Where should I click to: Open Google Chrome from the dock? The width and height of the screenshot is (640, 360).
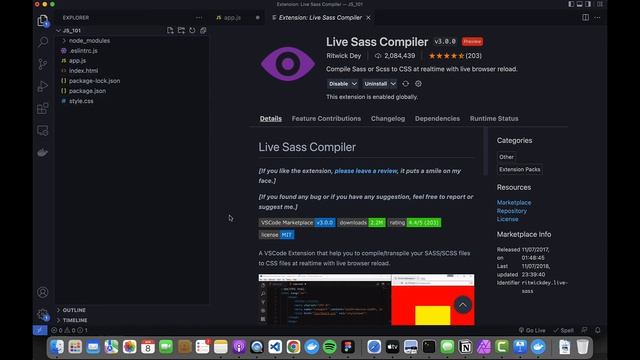pos(293,347)
